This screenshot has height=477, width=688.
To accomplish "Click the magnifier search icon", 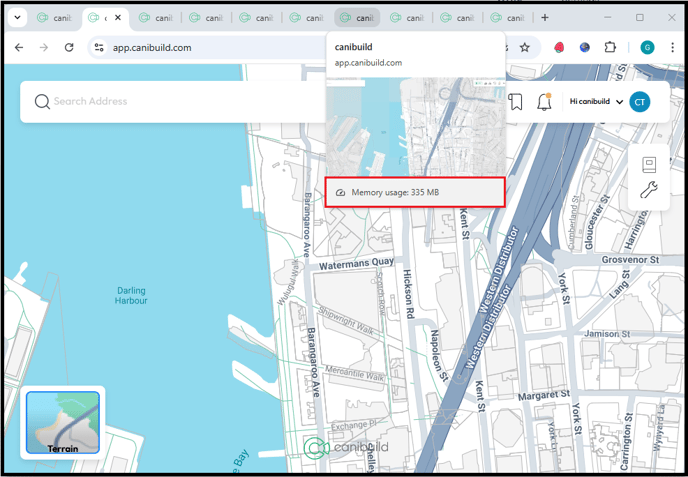I will [x=42, y=102].
